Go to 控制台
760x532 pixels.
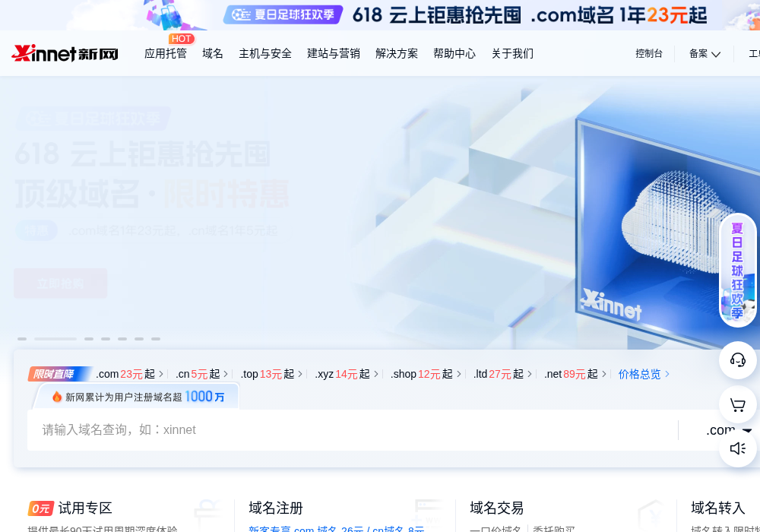(649, 53)
